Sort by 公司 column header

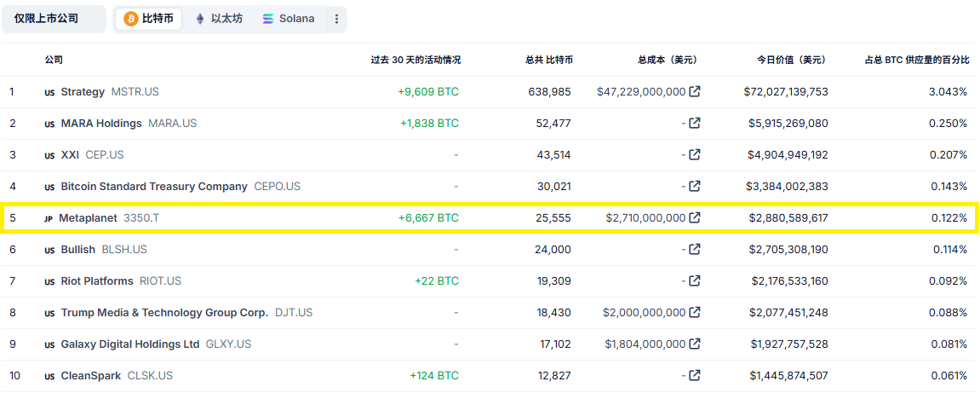point(54,60)
